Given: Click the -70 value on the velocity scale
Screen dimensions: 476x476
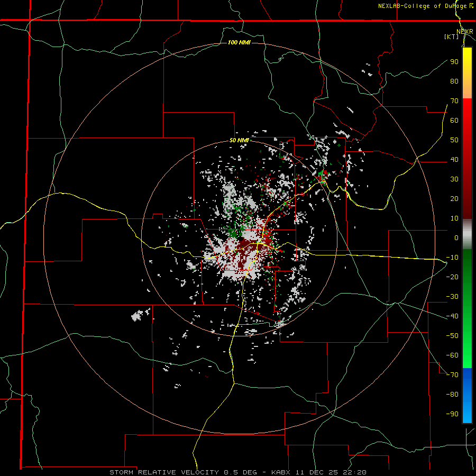Looking at the screenshot, I should click(x=452, y=374).
